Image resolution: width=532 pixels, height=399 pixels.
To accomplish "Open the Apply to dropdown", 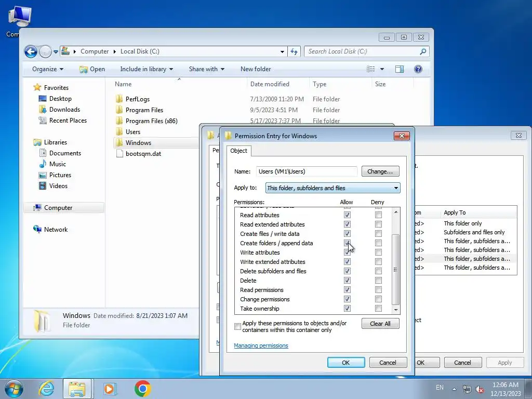I will (x=332, y=188).
